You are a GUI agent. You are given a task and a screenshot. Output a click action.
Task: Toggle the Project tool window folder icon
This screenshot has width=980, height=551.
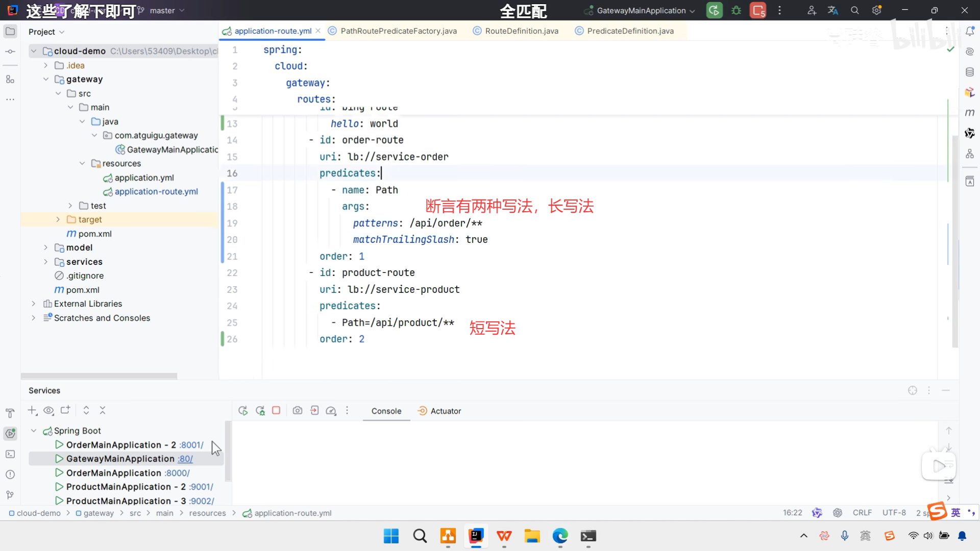tap(10, 31)
